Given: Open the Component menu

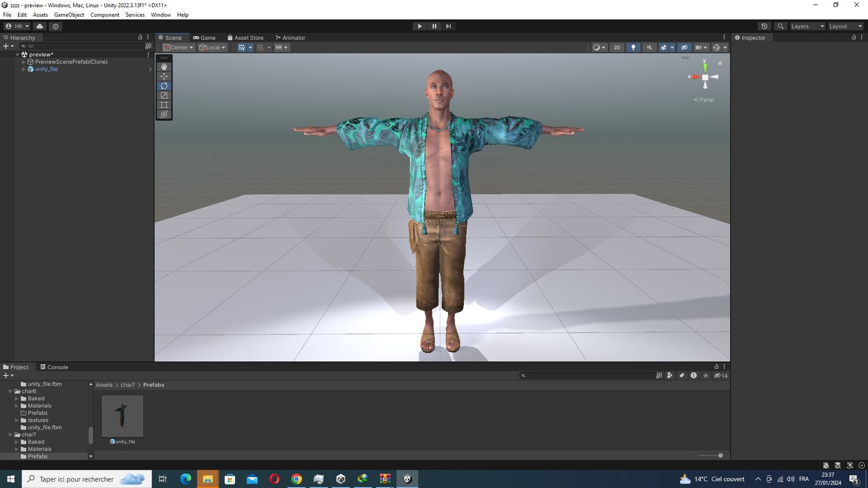Looking at the screenshot, I should (105, 15).
